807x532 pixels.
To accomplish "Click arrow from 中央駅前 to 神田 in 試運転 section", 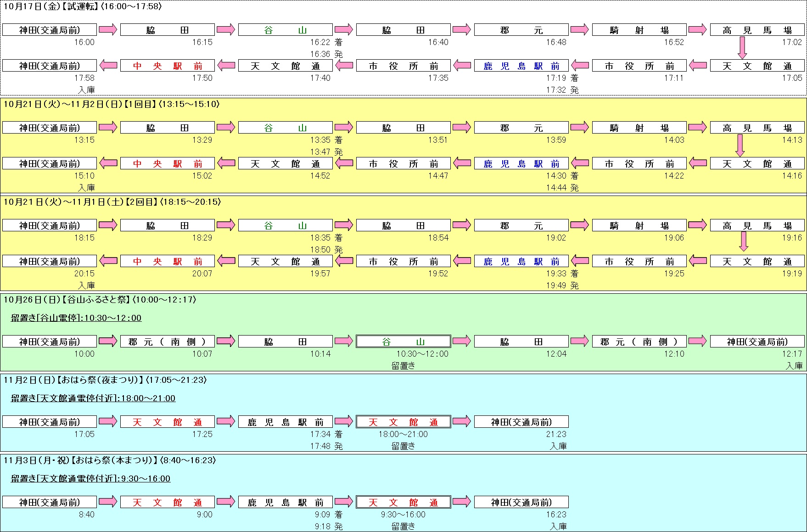I will click(x=108, y=66).
